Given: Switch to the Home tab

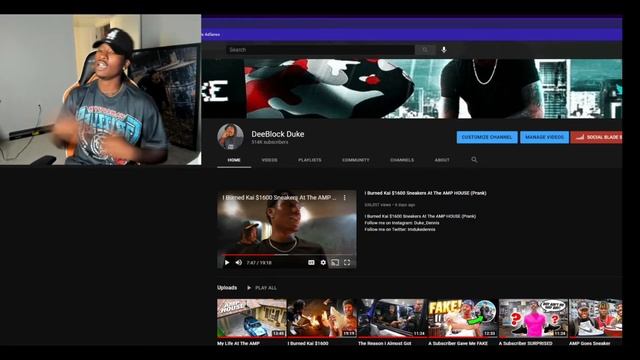Looking at the screenshot, I should click(x=234, y=160).
